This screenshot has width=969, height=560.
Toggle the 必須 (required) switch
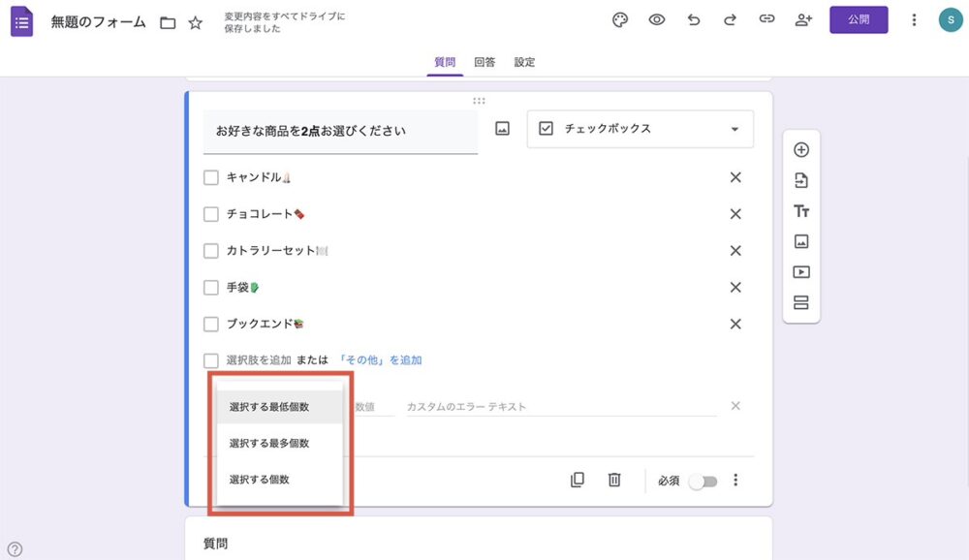706,480
